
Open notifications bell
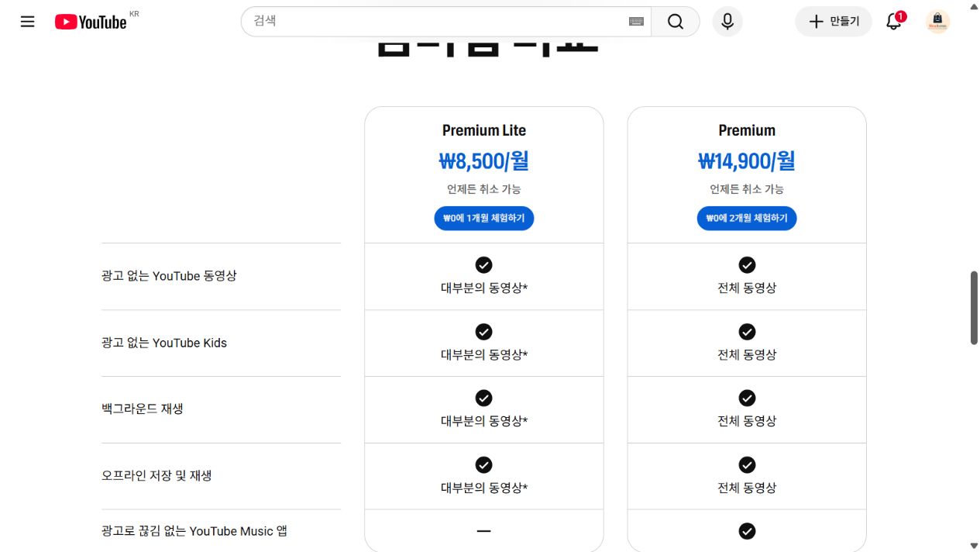(x=894, y=21)
